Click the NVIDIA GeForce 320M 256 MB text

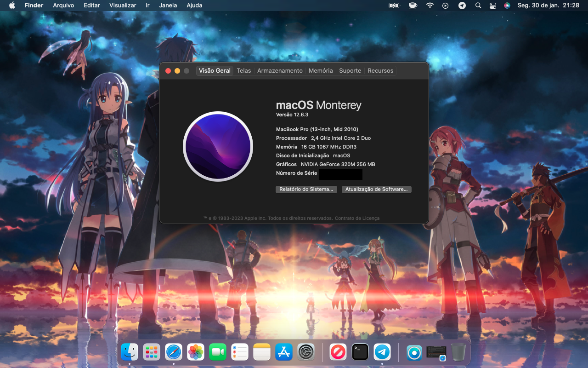pyautogui.click(x=338, y=164)
